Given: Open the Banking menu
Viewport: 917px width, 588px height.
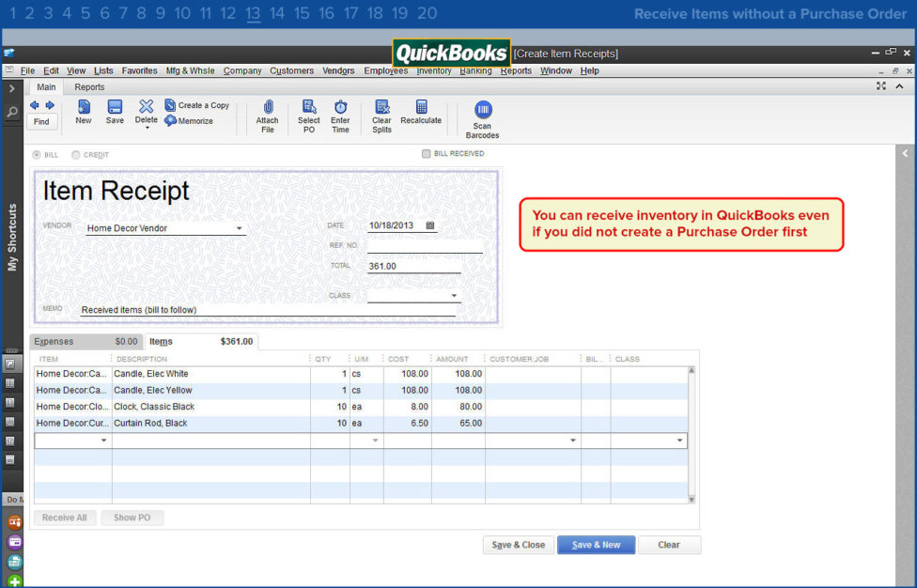Looking at the screenshot, I should click(x=475, y=70).
